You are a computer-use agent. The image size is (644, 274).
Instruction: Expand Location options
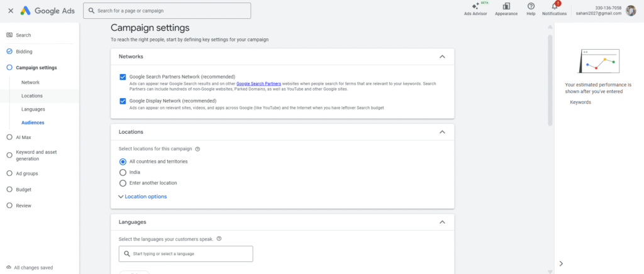[x=143, y=197]
